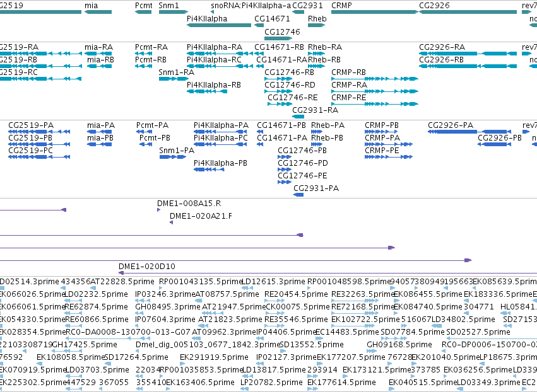Click the DME1-008A15.R BAC end label
The height and width of the screenshot is (392, 537).
(189, 204)
